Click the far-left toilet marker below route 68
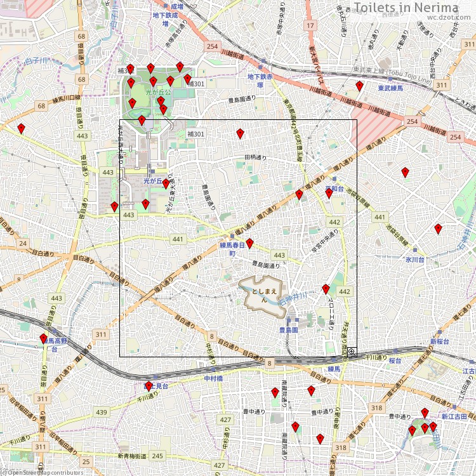 [21, 129]
